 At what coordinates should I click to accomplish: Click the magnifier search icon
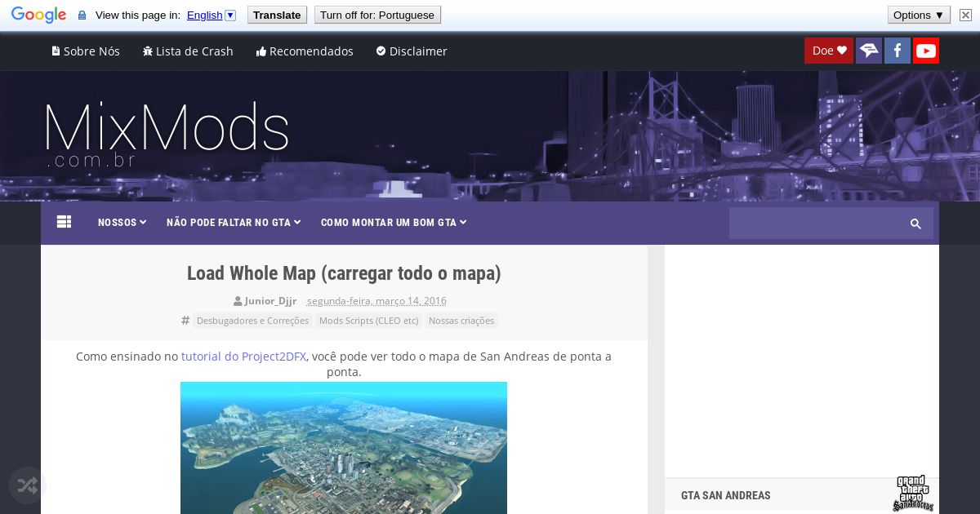915,224
